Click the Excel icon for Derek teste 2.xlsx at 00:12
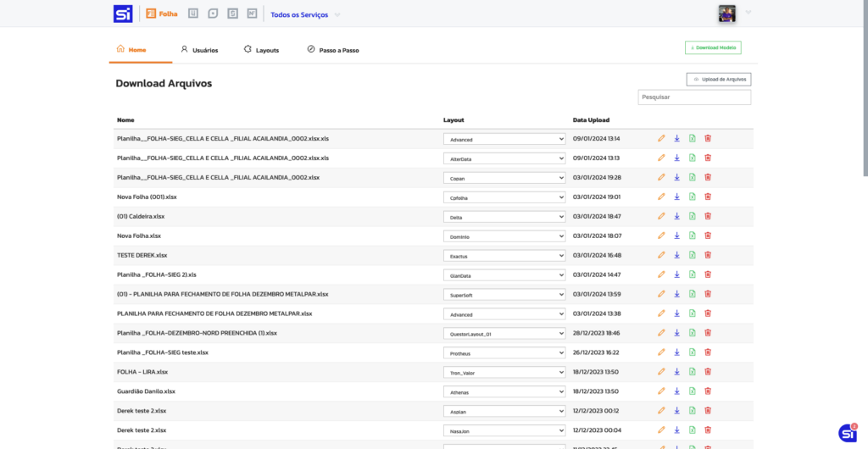The image size is (868, 449). coord(692,411)
